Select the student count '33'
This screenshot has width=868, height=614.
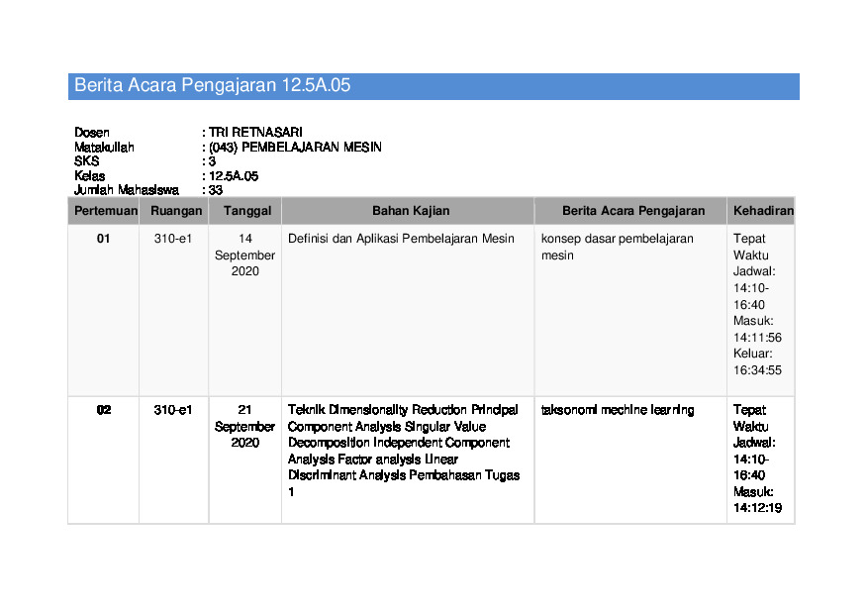[216, 190]
